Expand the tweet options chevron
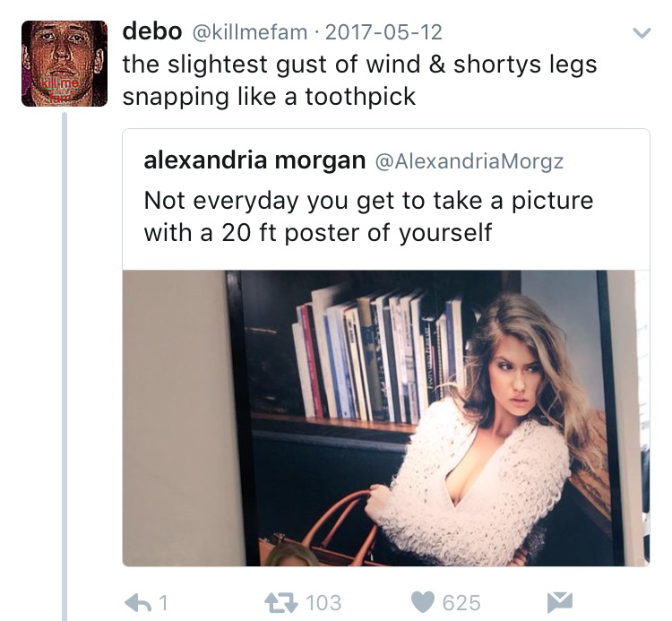Screen dimensions: 672x621 (x=642, y=34)
